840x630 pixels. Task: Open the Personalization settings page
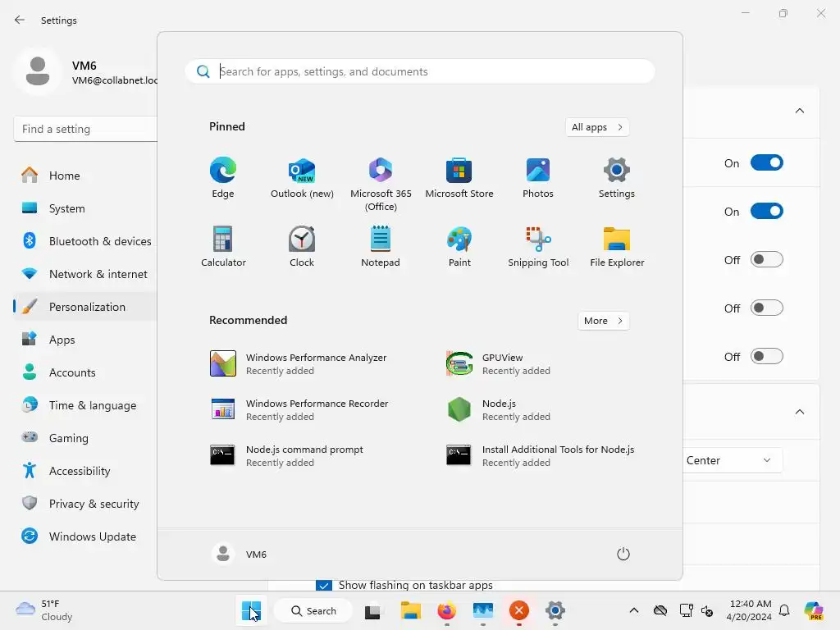pos(85,307)
